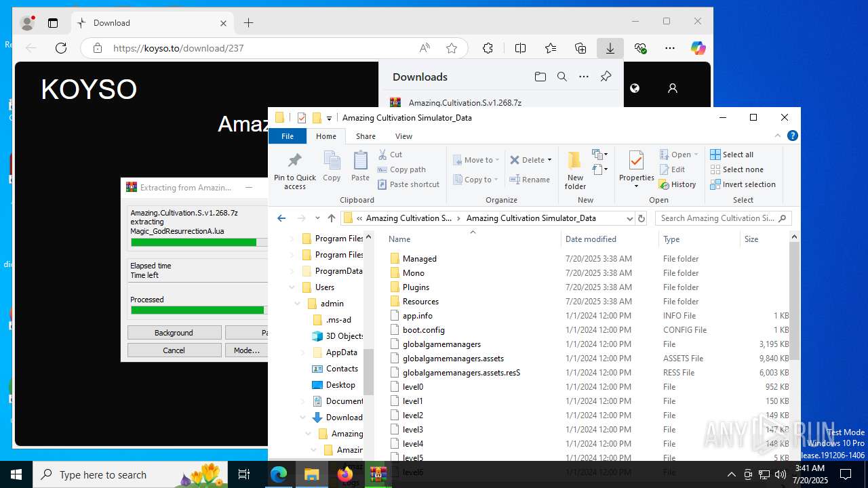
Task: Open Windows Start menu
Action: pyautogui.click(x=16, y=474)
